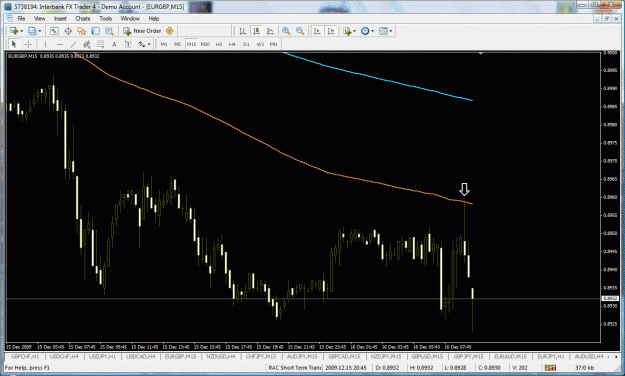
Task: Open the profiles dropdown
Action: click(34, 31)
